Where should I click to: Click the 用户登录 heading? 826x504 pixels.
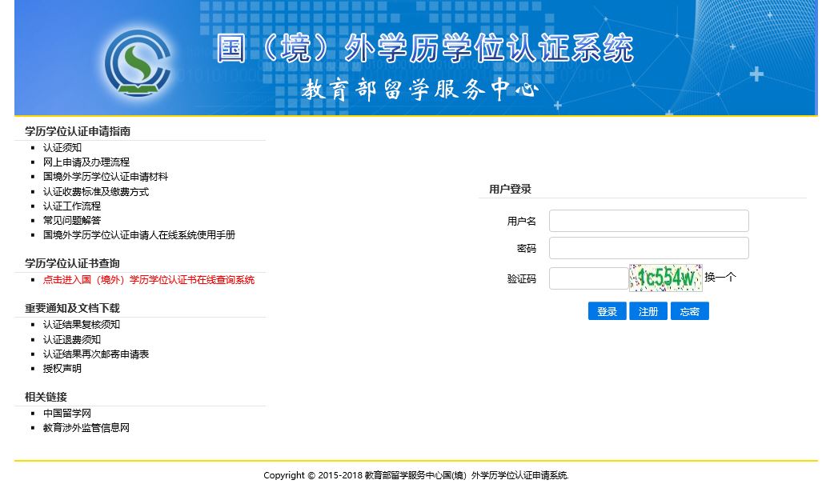[x=510, y=189]
